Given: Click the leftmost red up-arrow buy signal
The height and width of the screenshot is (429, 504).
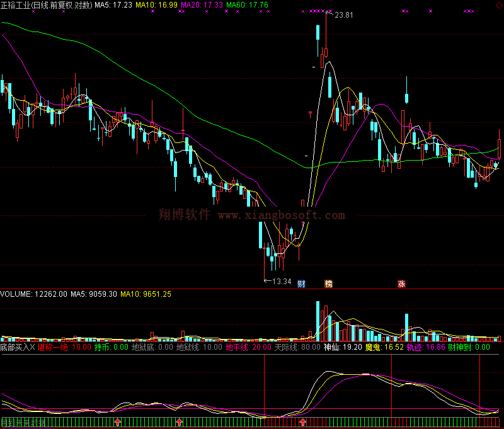Looking at the screenshot, I should click(x=118, y=422).
